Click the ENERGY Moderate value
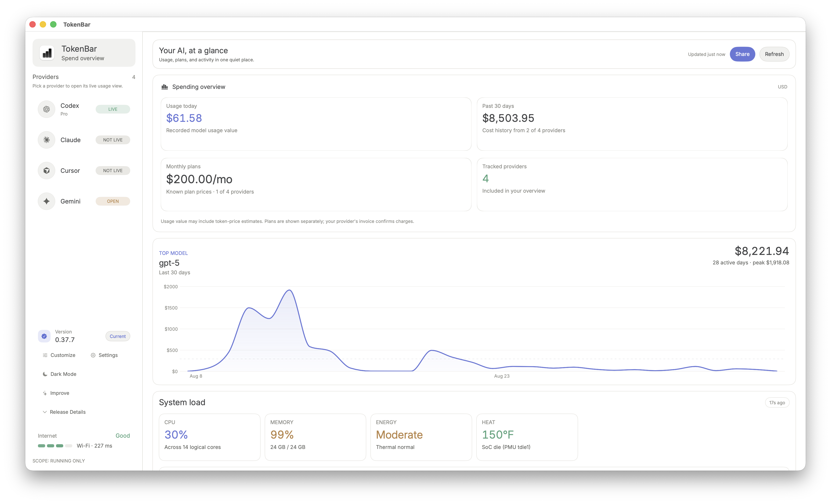Screen dimensions: 831x504 [x=399, y=435]
